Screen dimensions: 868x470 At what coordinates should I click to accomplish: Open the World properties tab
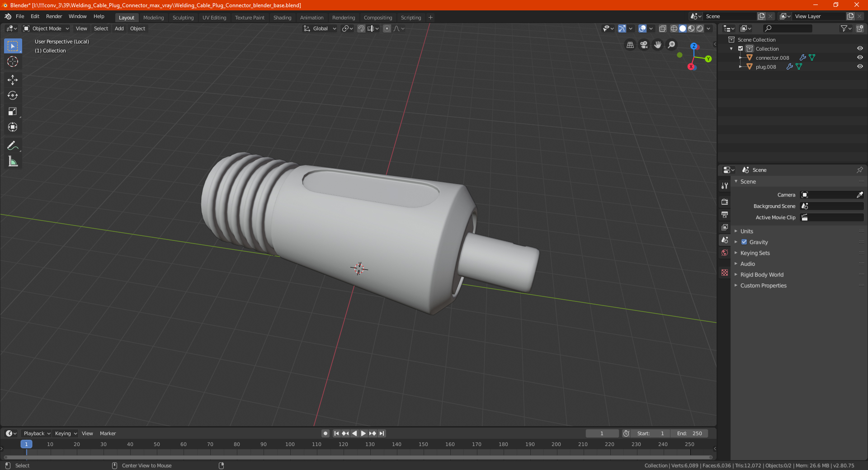click(725, 253)
